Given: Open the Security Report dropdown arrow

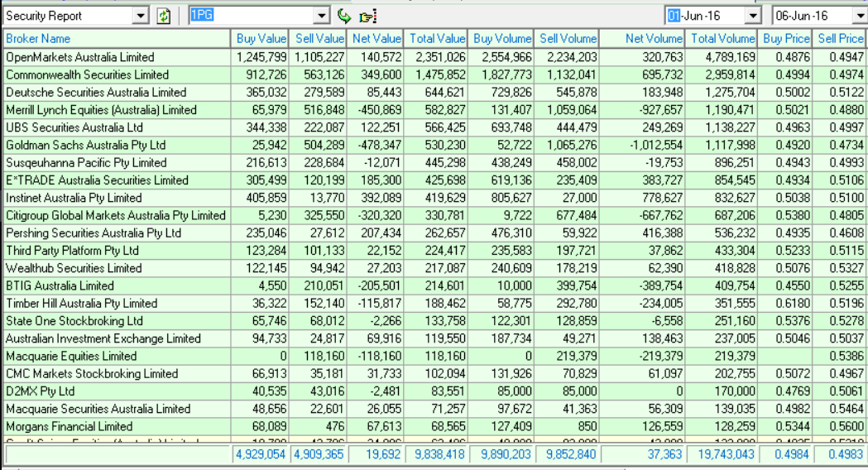Looking at the screenshot, I should 141,16.
